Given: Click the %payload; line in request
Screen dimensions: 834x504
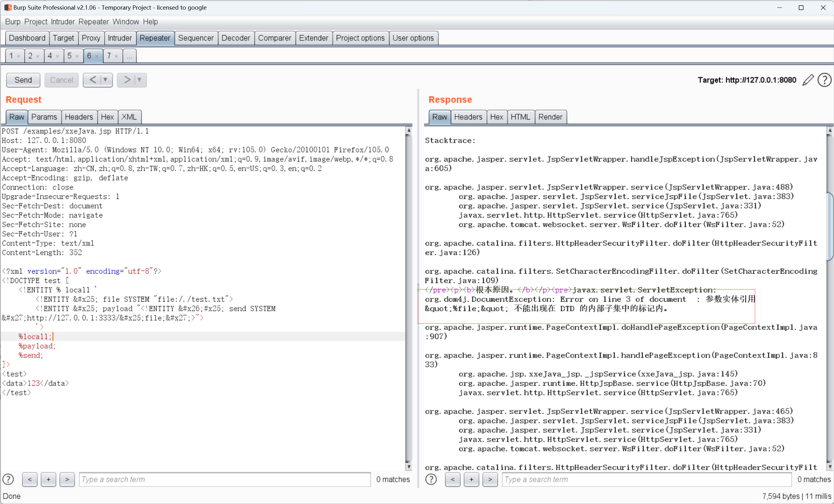Looking at the screenshot, I should tap(37, 346).
